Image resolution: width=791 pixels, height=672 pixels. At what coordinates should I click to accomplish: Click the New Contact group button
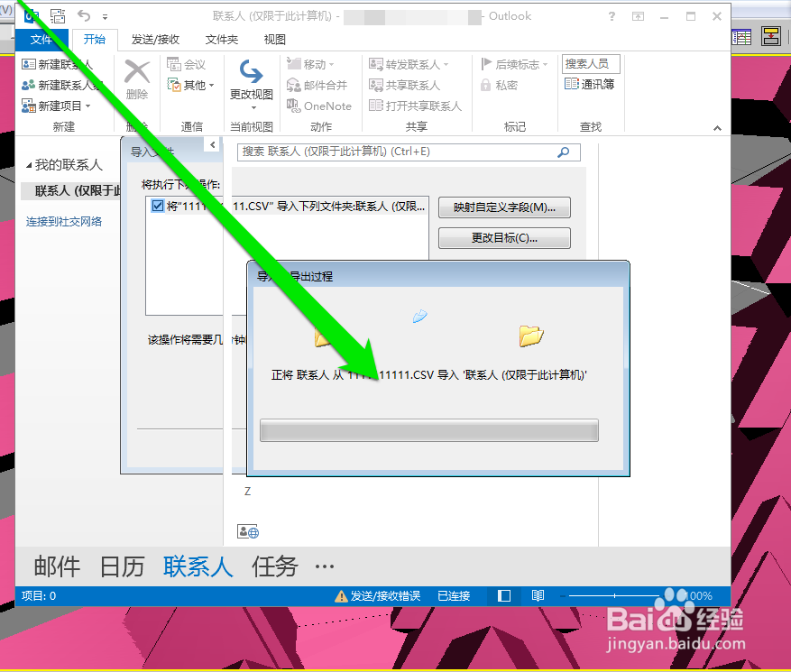[61, 86]
